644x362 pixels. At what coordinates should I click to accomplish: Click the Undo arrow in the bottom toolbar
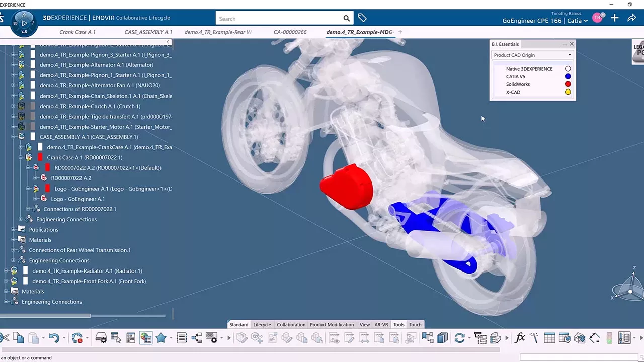tap(54, 338)
